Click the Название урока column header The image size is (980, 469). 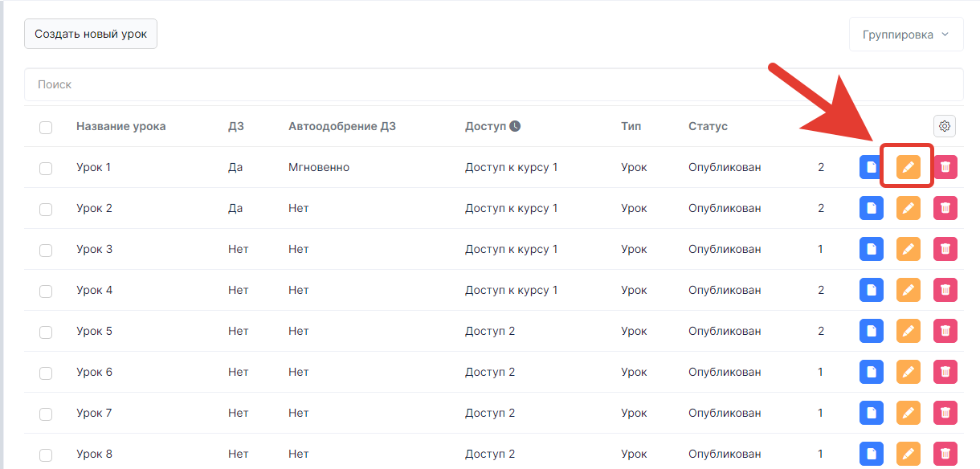[x=121, y=126]
